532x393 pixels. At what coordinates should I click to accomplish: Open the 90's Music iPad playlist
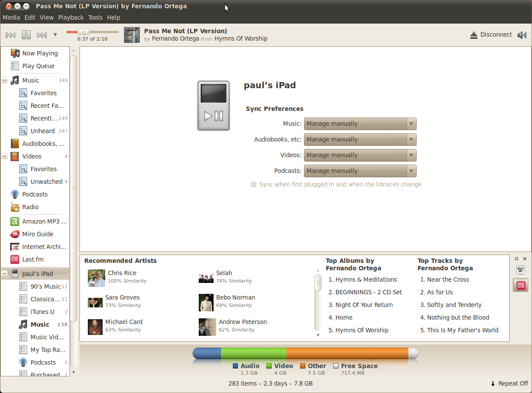[x=35, y=286]
